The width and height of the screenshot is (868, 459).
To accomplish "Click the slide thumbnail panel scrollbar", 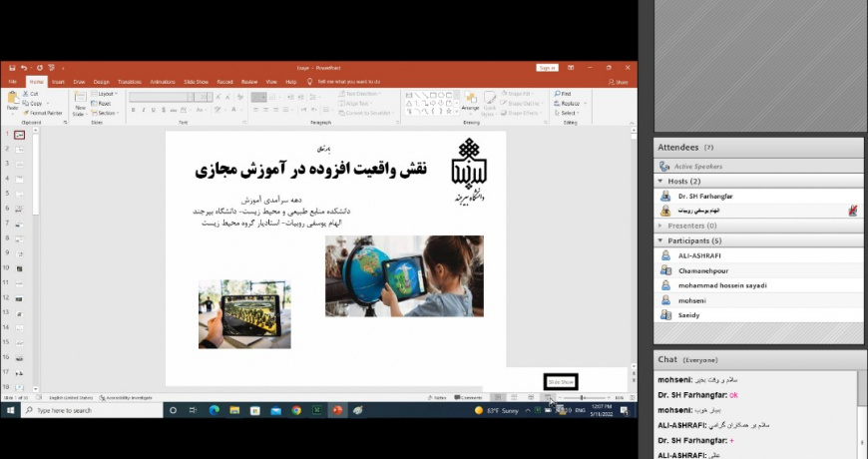I will [x=36, y=258].
